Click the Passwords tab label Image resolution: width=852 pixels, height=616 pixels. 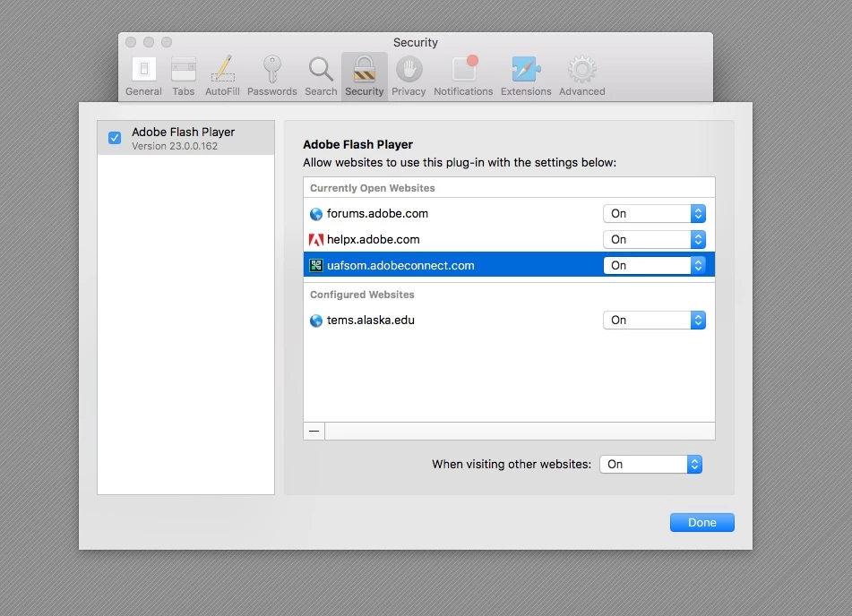[x=271, y=91]
